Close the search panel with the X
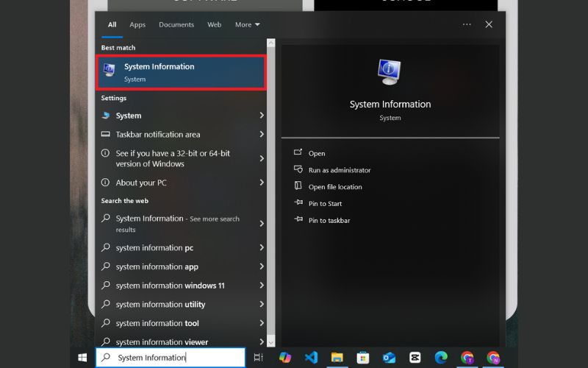 489,24
